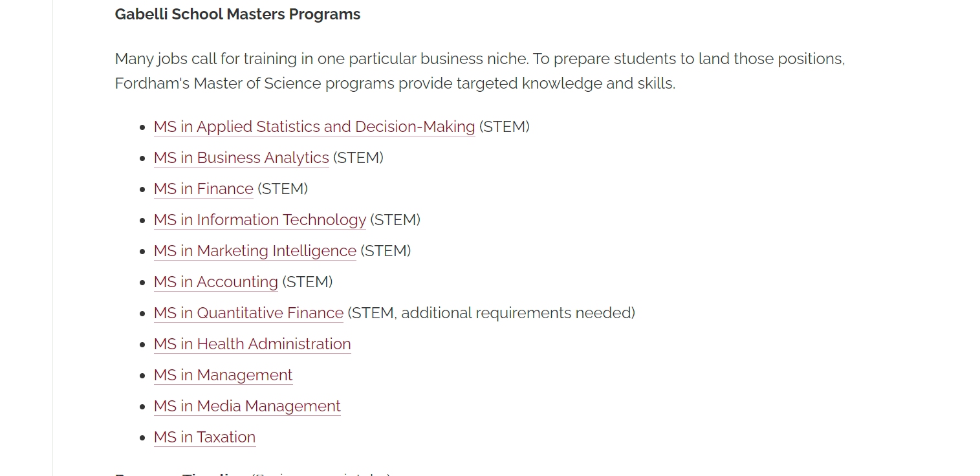Click the 'Fordham's Master of Science programs' sentence
The height and width of the screenshot is (476, 980).
click(x=395, y=83)
